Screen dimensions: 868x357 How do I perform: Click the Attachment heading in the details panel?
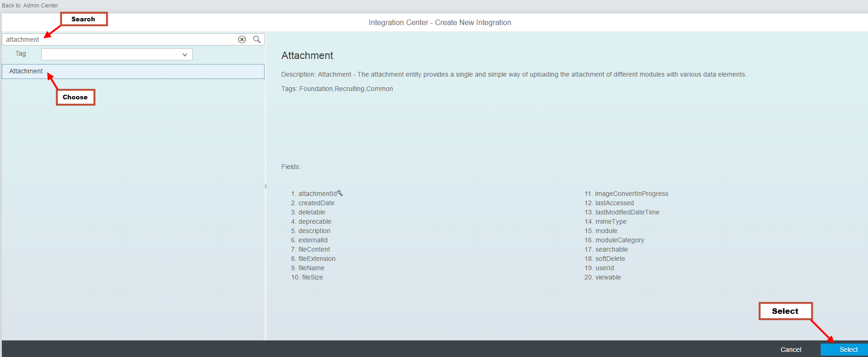tap(307, 56)
